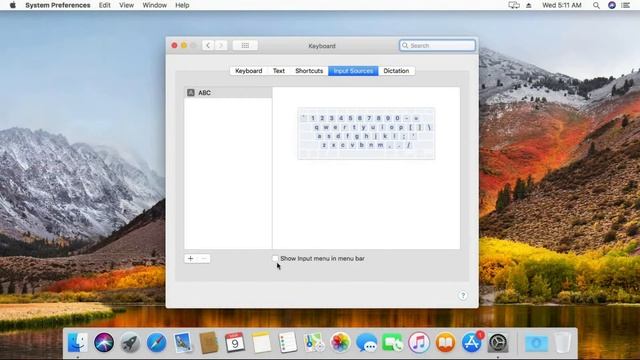Open Finder from the dock
This screenshot has width=640, height=360.
78,342
